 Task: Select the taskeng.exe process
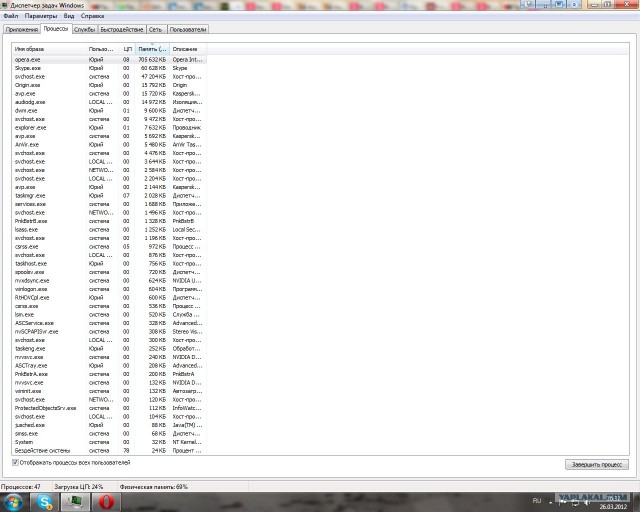point(109,349)
